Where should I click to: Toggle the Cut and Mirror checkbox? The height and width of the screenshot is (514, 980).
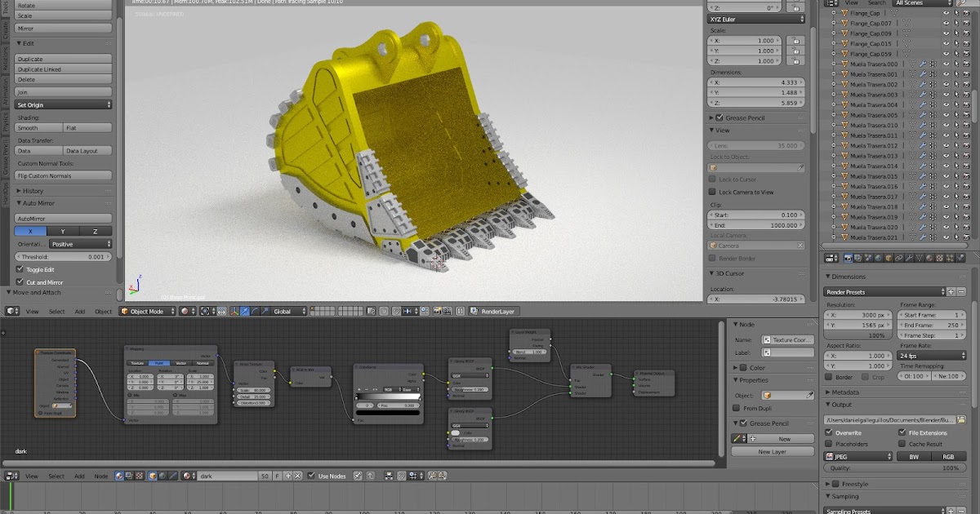point(20,282)
